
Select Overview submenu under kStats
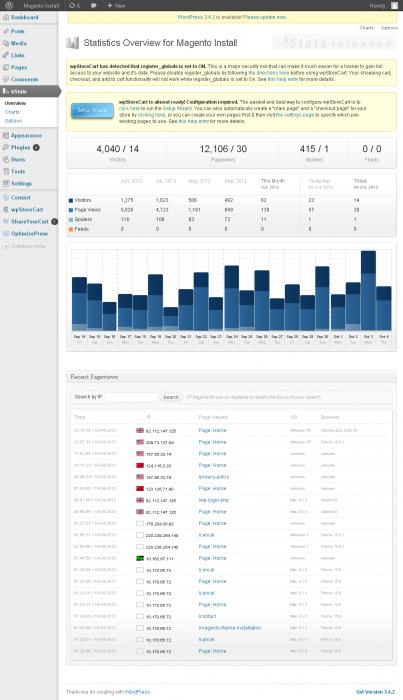15,103
